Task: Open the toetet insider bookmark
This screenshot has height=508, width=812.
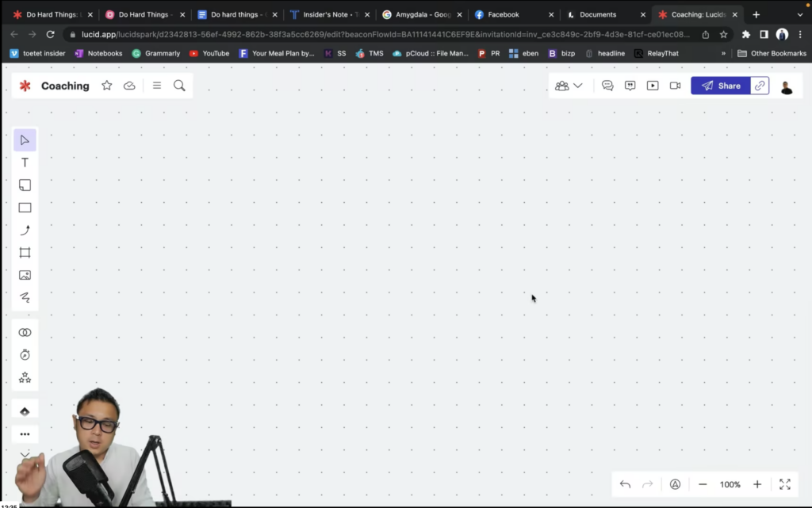Action: (x=37, y=53)
